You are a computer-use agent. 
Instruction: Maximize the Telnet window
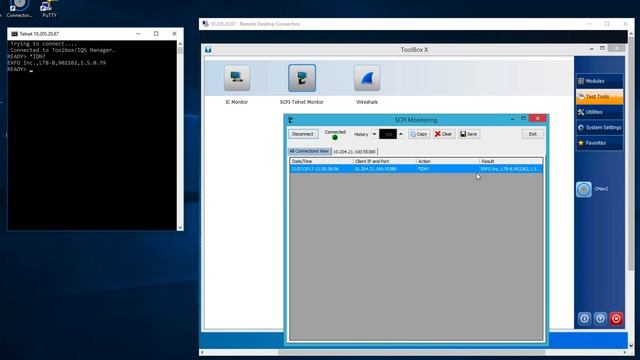[x=156, y=34]
